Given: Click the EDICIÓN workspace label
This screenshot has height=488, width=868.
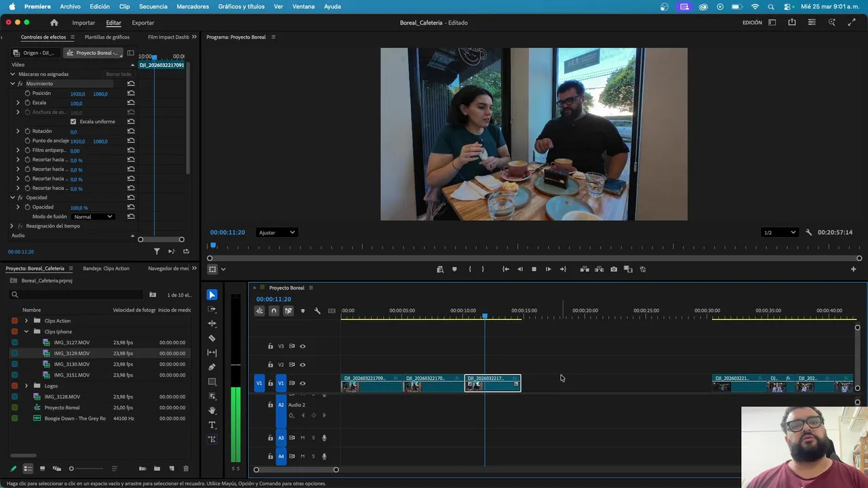Looking at the screenshot, I should click(752, 22).
